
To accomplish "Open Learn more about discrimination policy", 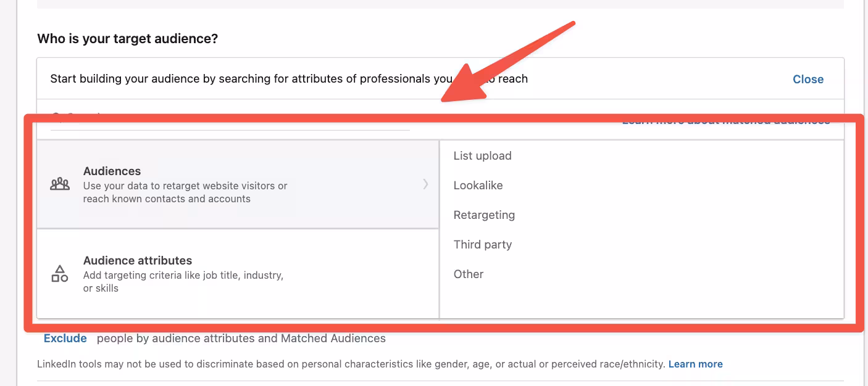I will click(695, 364).
